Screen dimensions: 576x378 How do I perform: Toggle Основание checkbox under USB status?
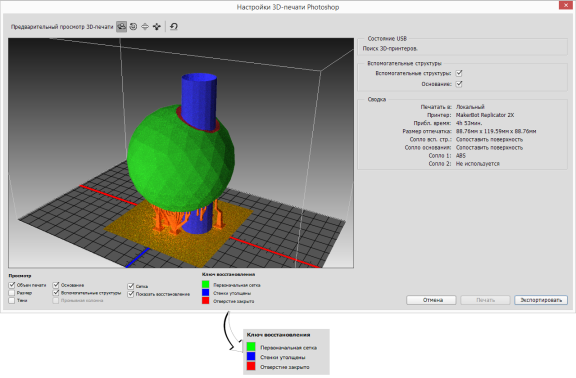459,84
